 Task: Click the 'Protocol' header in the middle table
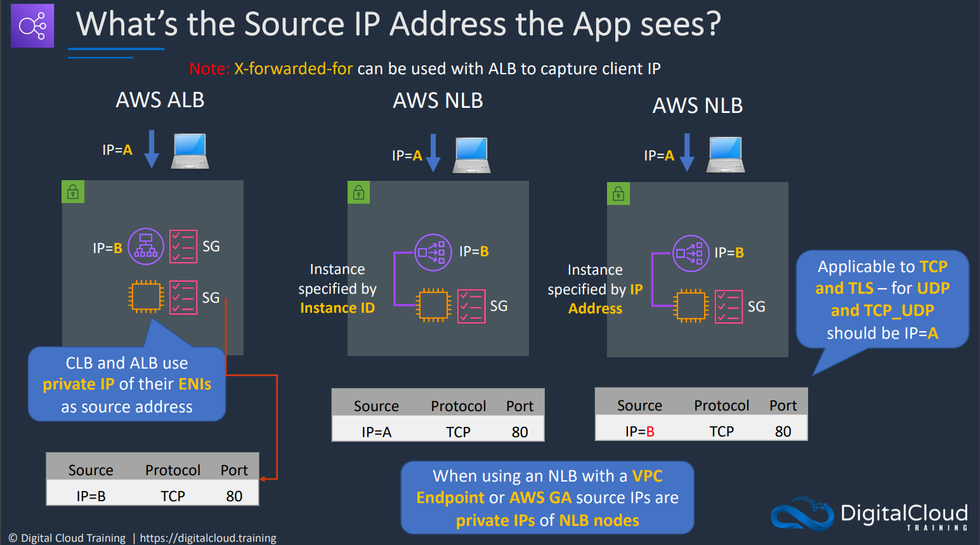pos(459,406)
